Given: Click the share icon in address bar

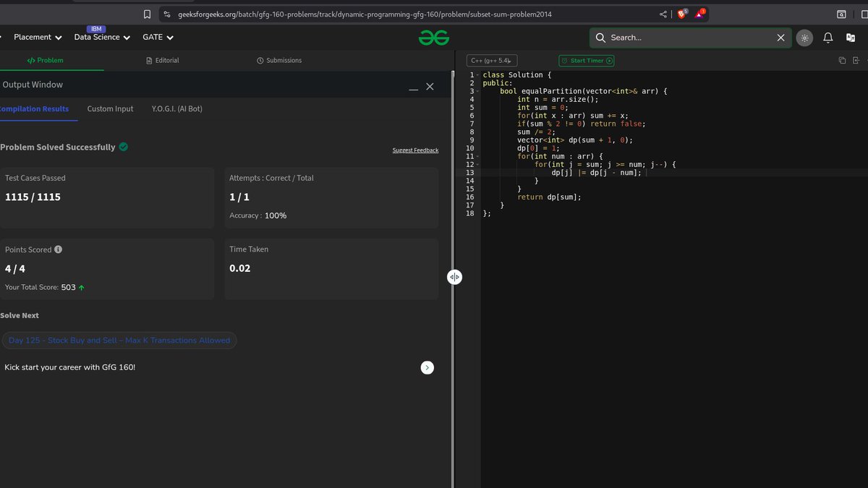Looking at the screenshot, I should tap(663, 14).
